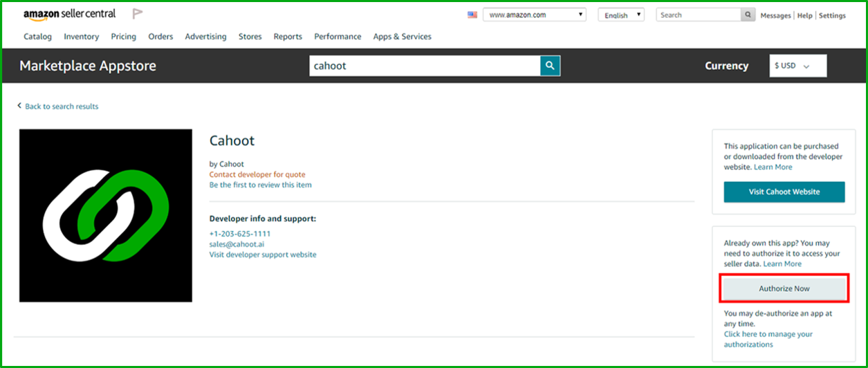Click the Appstore search field containing cahoot
Viewport: 868px width, 368px height.
click(425, 66)
